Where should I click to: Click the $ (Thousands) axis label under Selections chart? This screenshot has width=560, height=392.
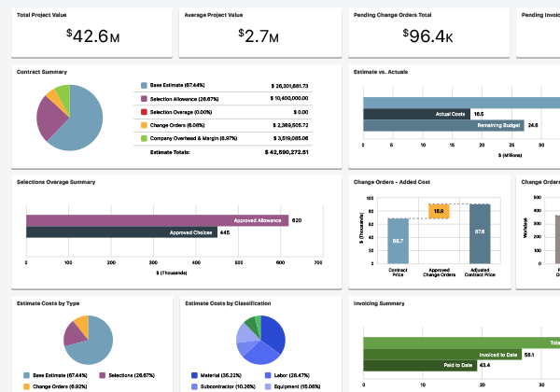point(172,273)
